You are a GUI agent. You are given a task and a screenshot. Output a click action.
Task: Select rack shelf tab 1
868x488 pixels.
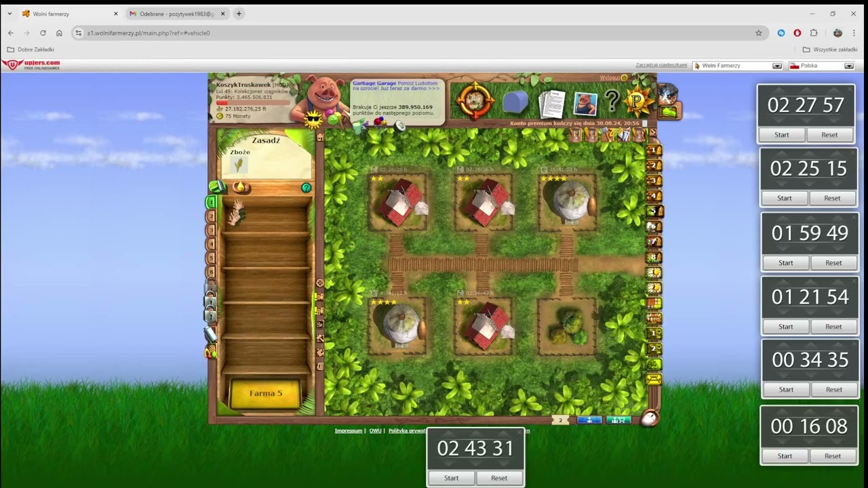click(x=211, y=202)
